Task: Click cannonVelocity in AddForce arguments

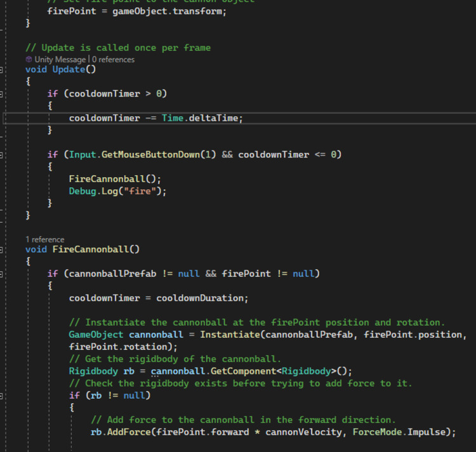Action: 303,432
